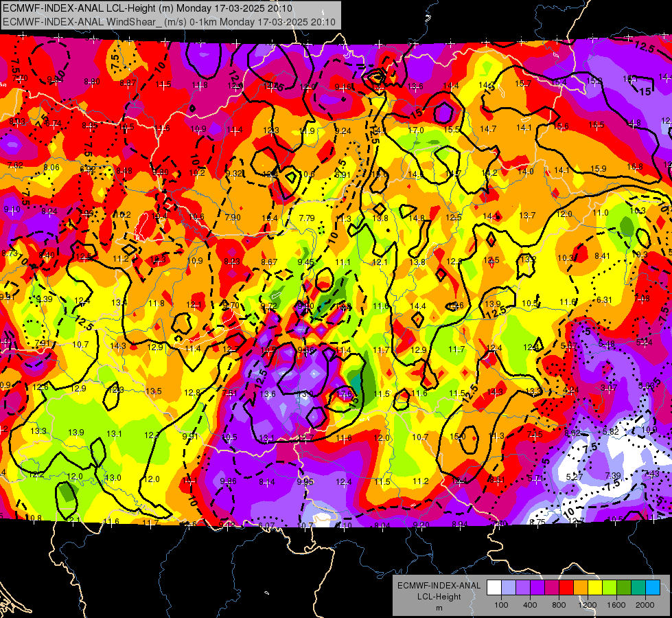Click the dark green legend swatch after 1600
672x618 pixels.
click(624, 588)
